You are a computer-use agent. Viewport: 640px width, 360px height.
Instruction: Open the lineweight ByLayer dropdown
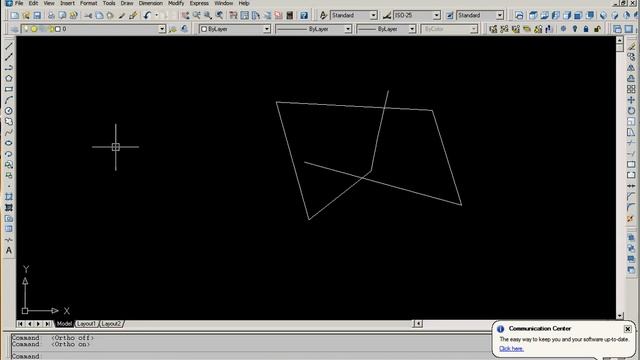412,29
